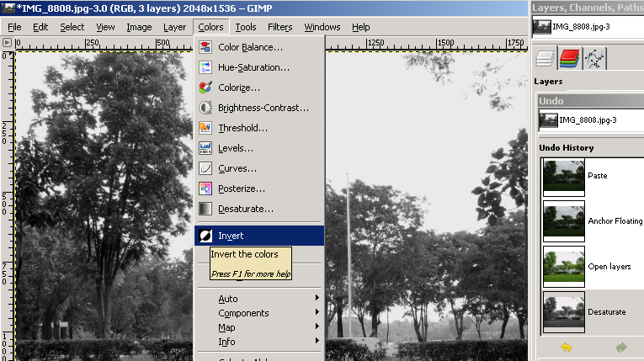The width and height of the screenshot is (644, 361).
Task: Expand the Components submenu
Action: [x=259, y=313]
